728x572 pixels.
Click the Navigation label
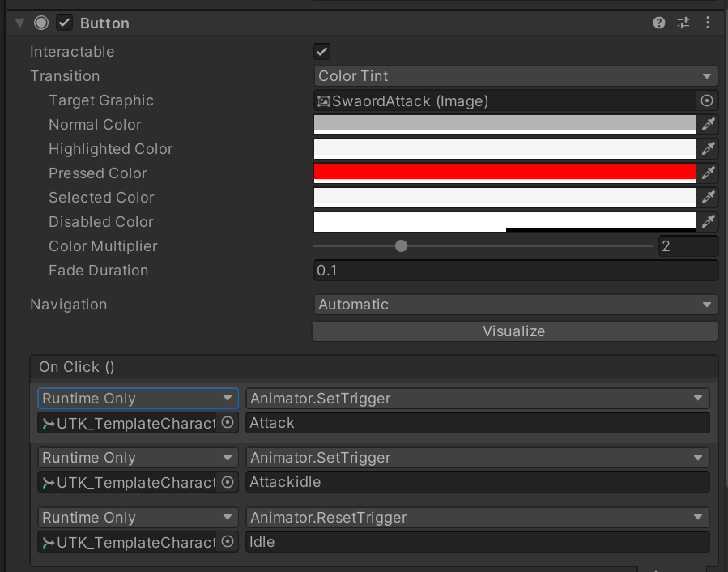pyautogui.click(x=69, y=305)
